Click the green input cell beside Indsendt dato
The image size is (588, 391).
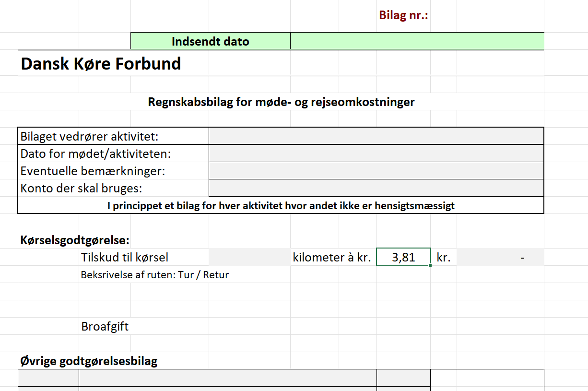(417, 41)
